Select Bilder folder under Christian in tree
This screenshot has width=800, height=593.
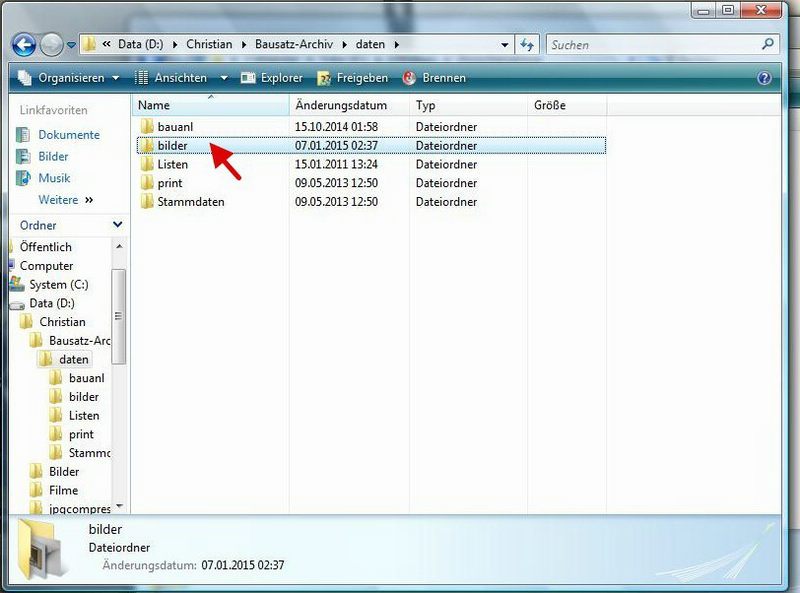(64, 472)
